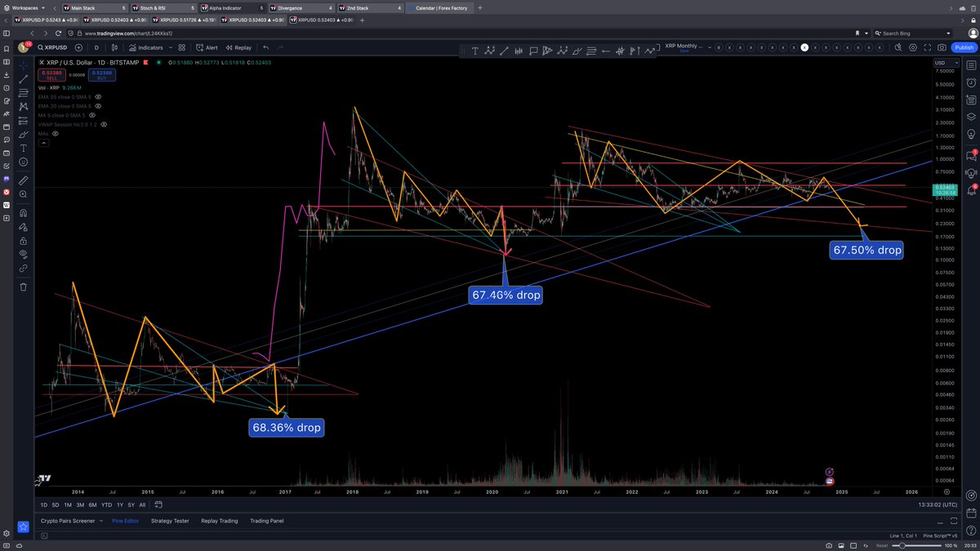This screenshot has height=551, width=980.
Task: Click the undo arrow in top toolbar
Action: coord(265,47)
